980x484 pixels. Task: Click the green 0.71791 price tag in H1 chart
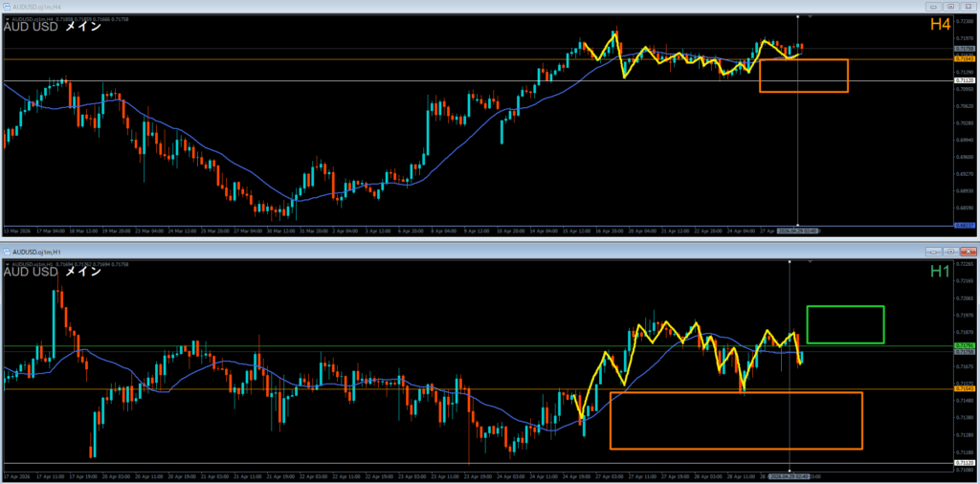point(963,345)
